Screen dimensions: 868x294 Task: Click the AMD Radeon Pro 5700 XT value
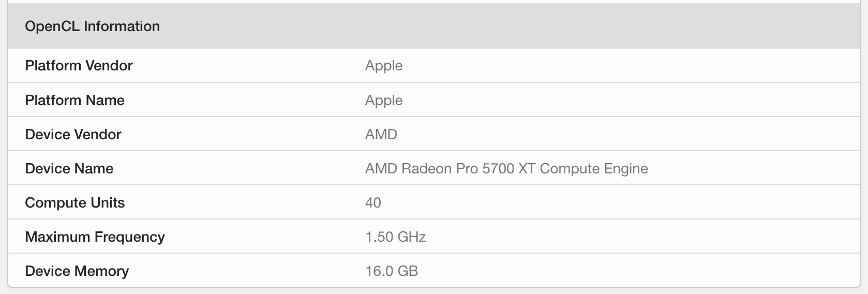pyautogui.click(x=506, y=168)
